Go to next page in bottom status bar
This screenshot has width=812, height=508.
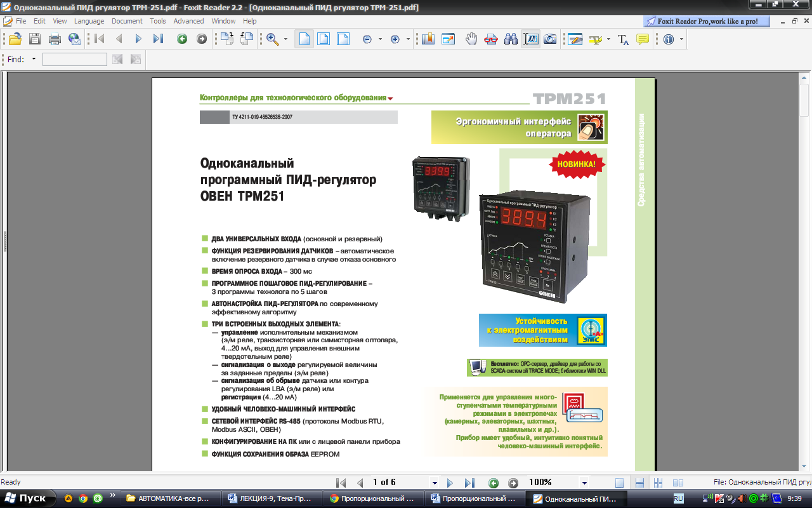pos(450,483)
